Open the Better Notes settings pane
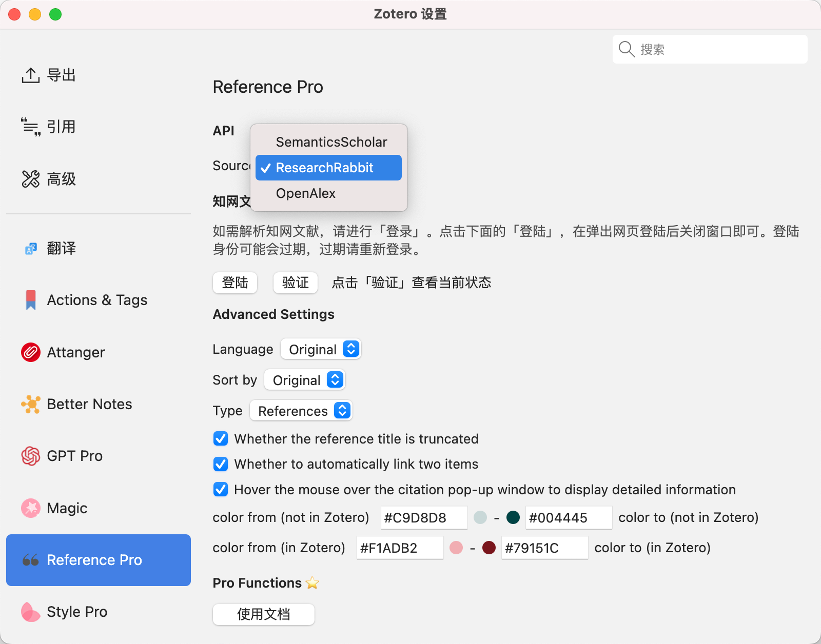Viewport: 821px width, 644px height. (x=99, y=404)
